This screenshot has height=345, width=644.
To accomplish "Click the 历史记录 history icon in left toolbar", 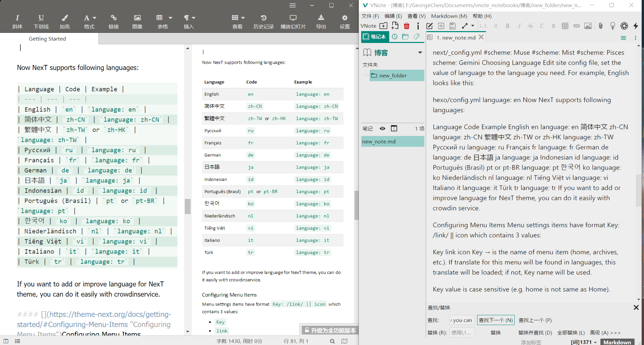I will 263,21.
